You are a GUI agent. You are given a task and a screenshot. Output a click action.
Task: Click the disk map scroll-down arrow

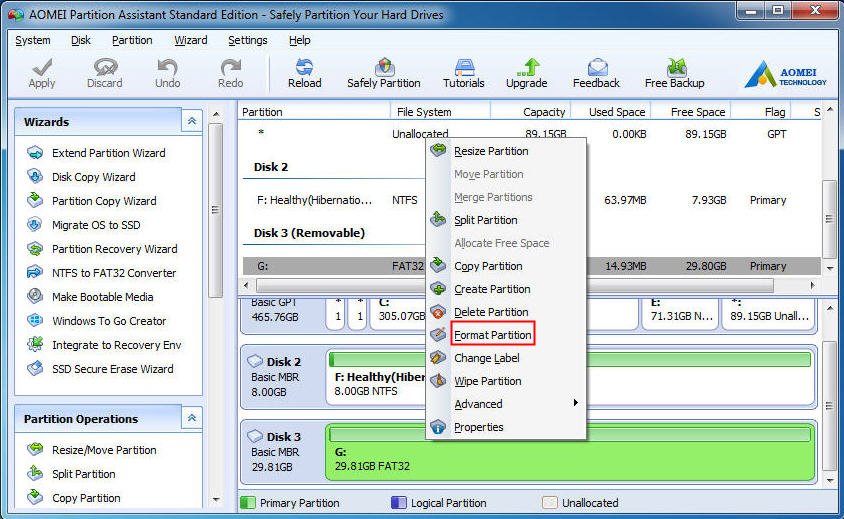(829, 480)
